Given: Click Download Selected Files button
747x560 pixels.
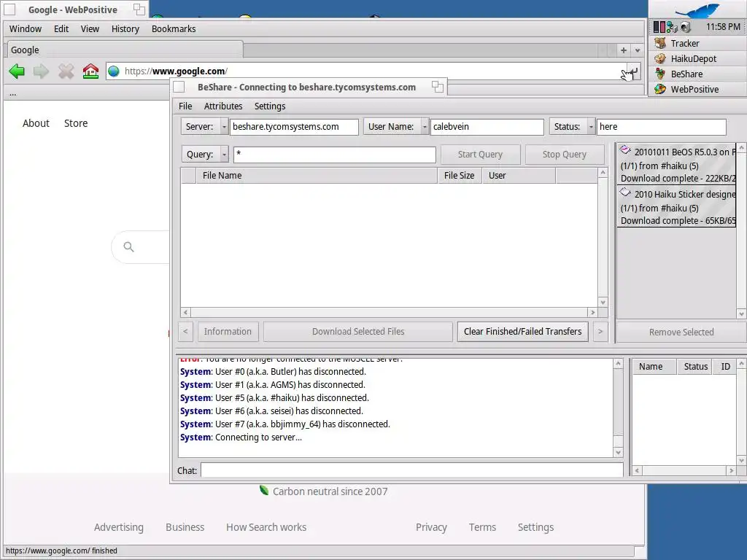Looking at the screenshot, I should (358, 332).
